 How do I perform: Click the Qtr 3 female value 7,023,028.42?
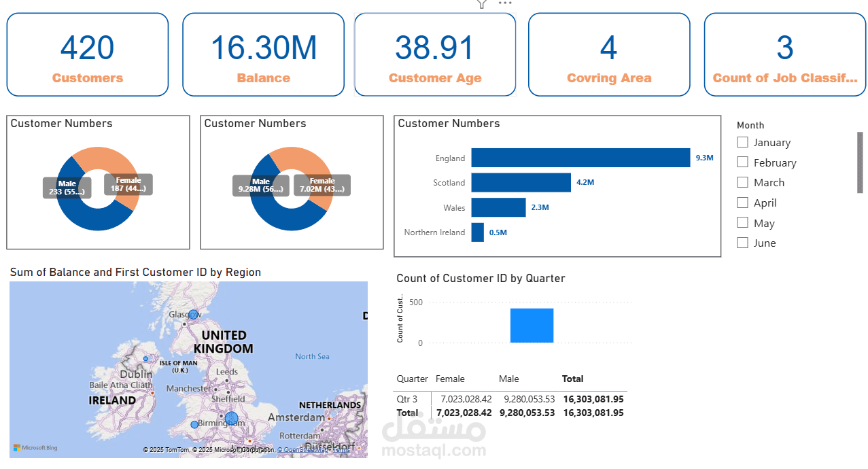[x=466, y=400]
